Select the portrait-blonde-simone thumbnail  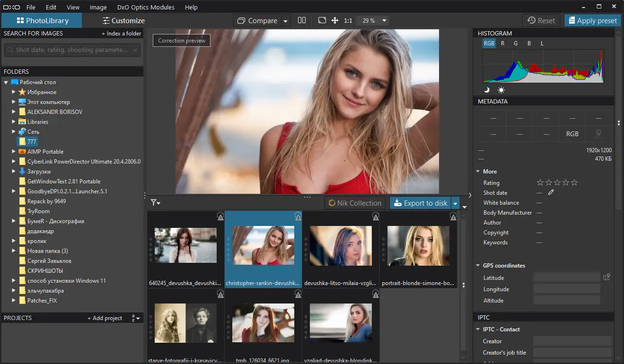418,247
